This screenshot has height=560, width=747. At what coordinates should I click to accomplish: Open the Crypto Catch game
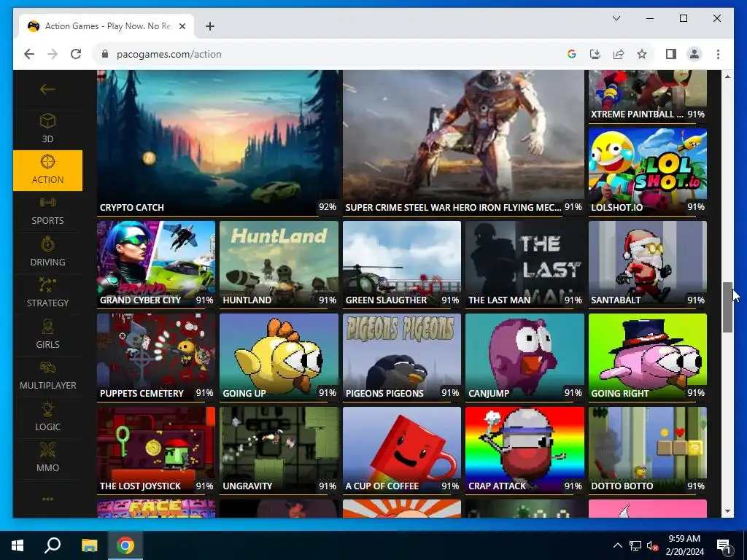click(219, 143)
